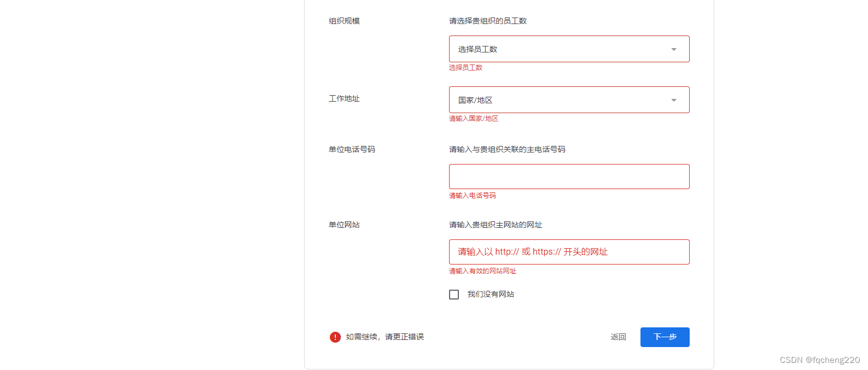Click the dropdown arrow beside 国家/地区
Viewport: 868px width, 370px height.
[673, 100]
